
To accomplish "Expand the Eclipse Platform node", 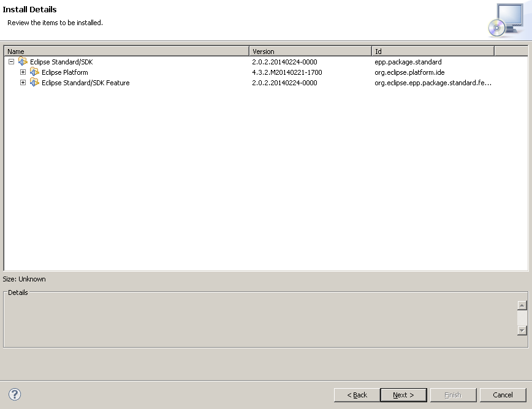I will click(x=23, y=72).
